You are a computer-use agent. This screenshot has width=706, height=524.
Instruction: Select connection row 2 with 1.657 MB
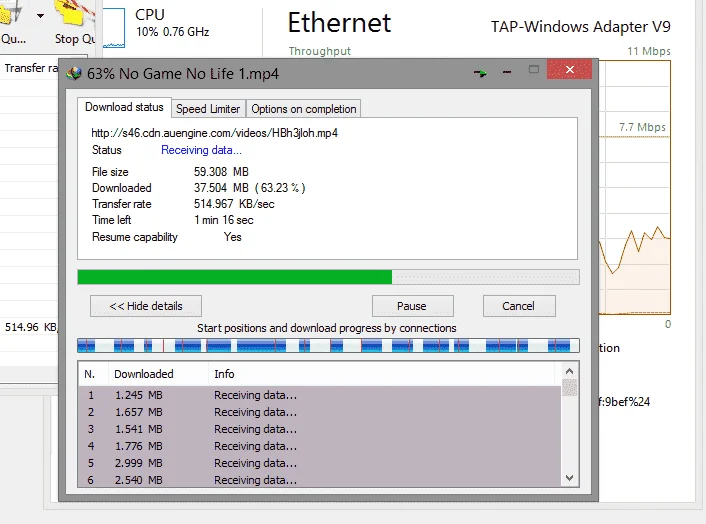[x=320, y=412]
